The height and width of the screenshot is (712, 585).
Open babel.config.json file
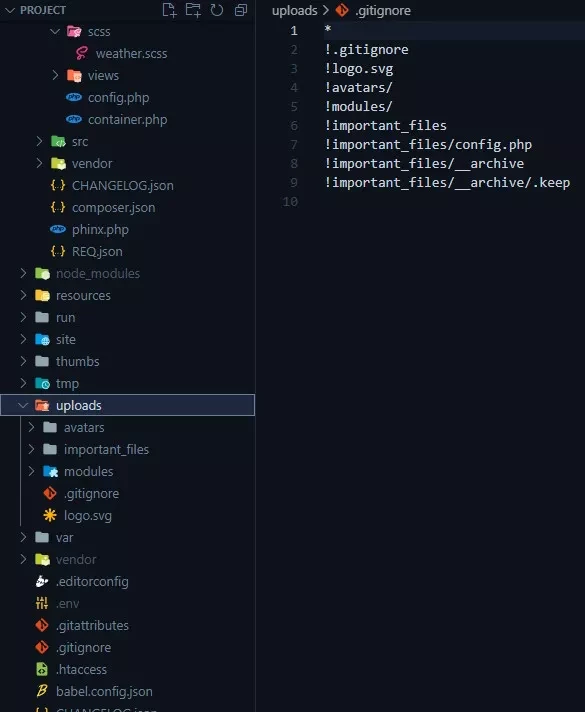point(104,691)
